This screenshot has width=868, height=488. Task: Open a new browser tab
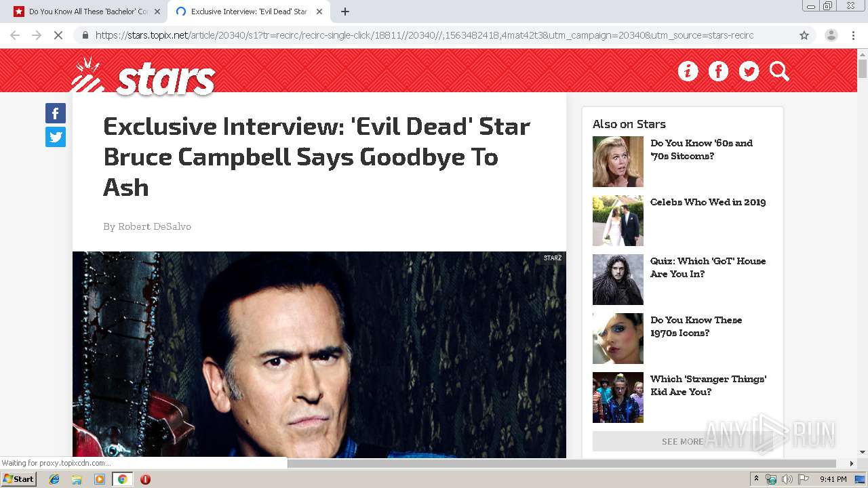tap(344, 12)
